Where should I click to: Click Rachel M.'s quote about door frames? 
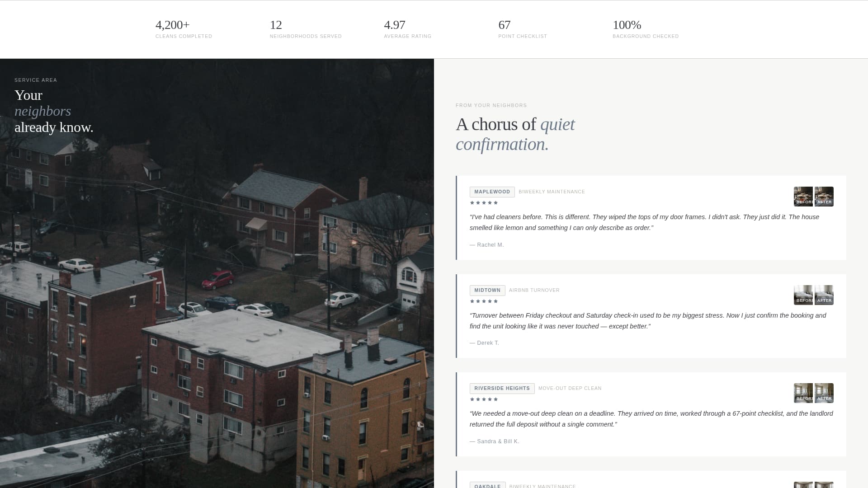click(x=644, y=222)
